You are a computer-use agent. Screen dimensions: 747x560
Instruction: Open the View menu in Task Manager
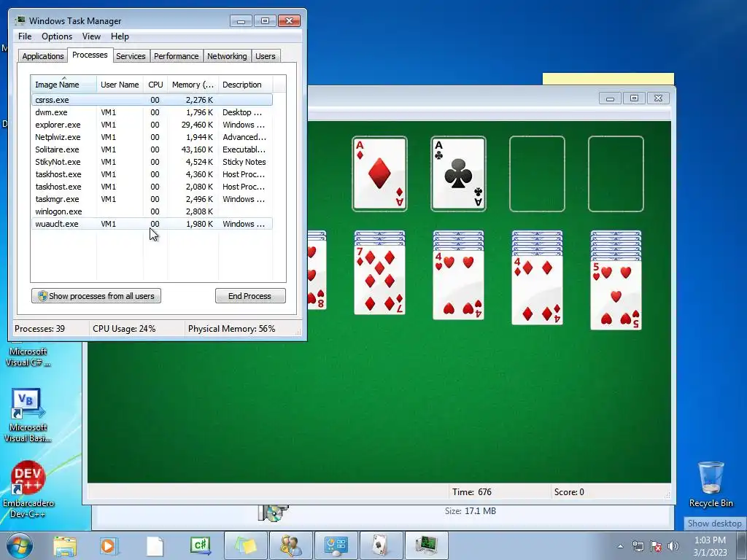(91, 36)
